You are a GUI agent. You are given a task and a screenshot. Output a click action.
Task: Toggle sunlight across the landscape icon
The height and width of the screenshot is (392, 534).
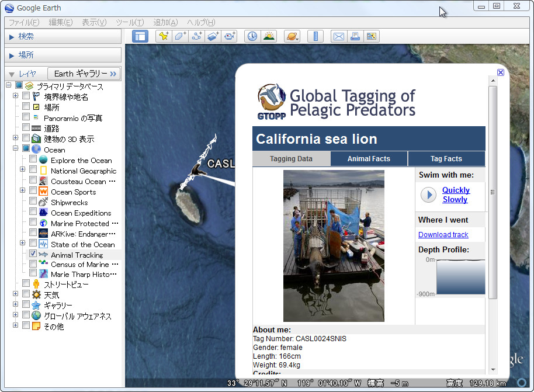(269, 36)
